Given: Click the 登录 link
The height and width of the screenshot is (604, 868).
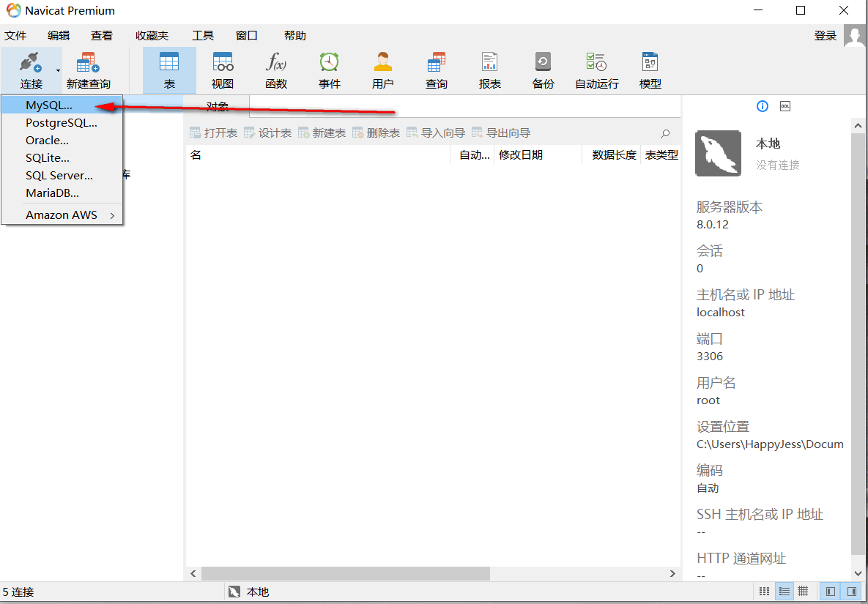Looking at the screenshot, I should (x=825, y=35).
